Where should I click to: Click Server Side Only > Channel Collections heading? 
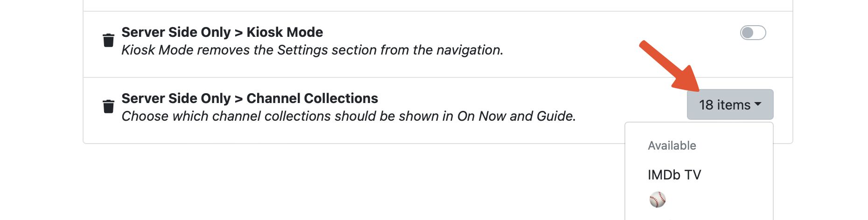[250, 98]
